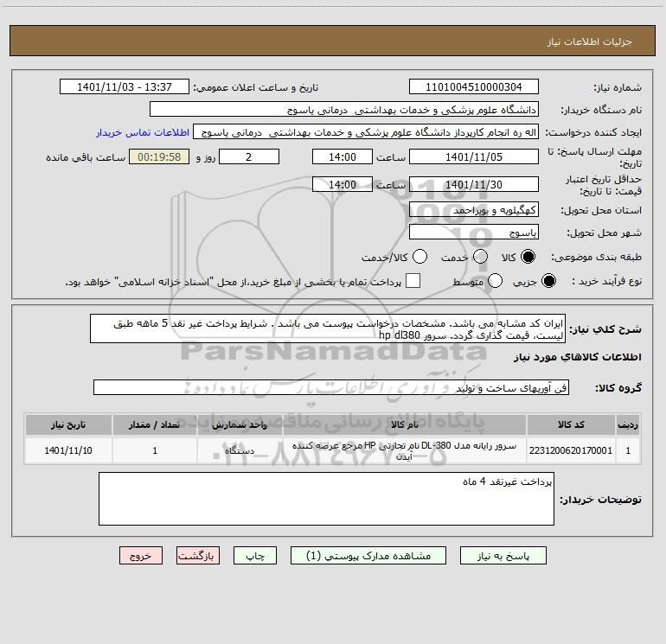
Task: Click product code 2231200620170001 cell
Action: (x=571, y=450)
